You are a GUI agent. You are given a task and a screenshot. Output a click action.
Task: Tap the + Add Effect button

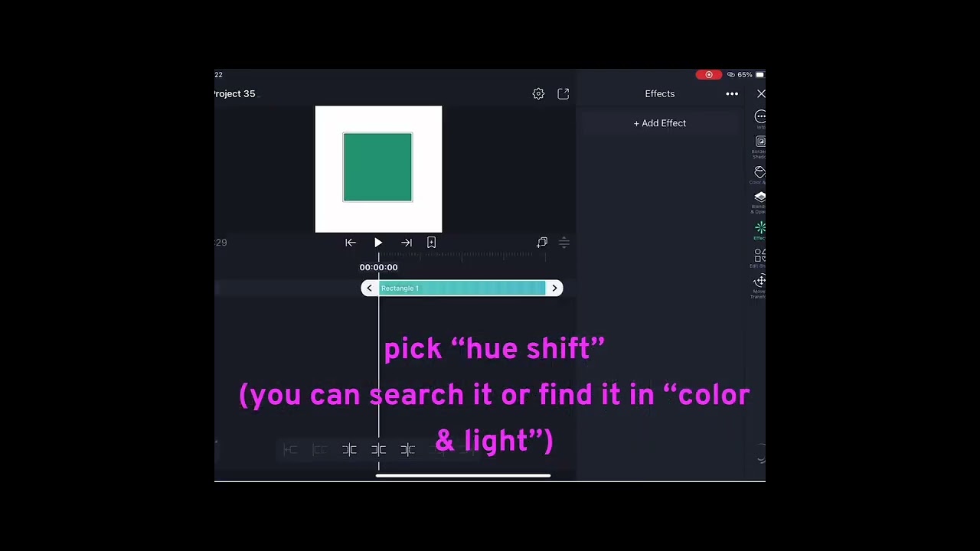coord(659,123)
